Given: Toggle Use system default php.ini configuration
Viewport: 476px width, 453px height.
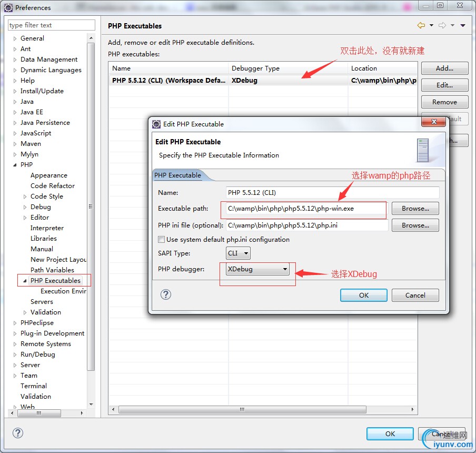Looking at the screenshot, I should point(162,240).
